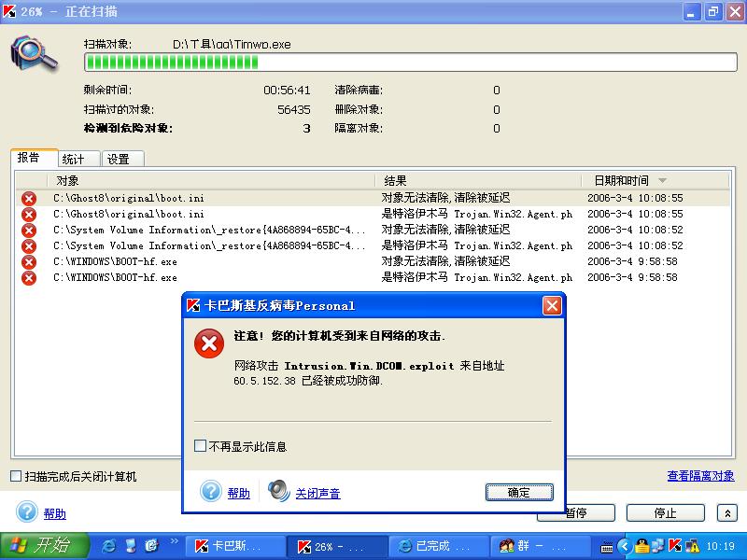Screen dimensions: 747x560
Task: Close the Kaspersky alert dialog
Action: (x=552, y=306)
